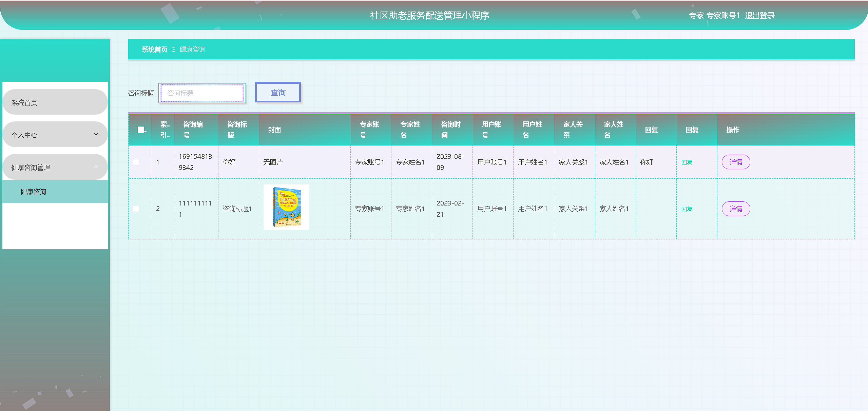Toggle the select-all header checkbox
The image size is (868, 411).
tap(141, 130)
